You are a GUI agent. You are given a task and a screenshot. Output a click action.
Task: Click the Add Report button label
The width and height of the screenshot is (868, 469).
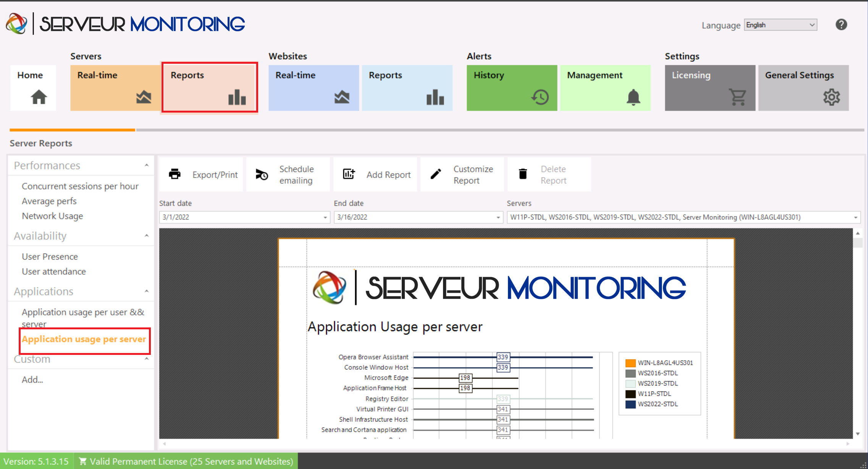point(388,175)
